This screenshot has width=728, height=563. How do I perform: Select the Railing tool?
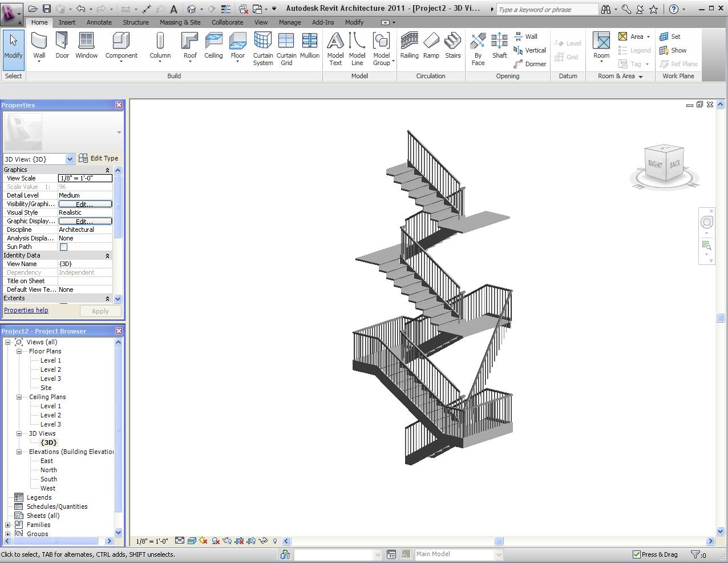pos(409,46)
